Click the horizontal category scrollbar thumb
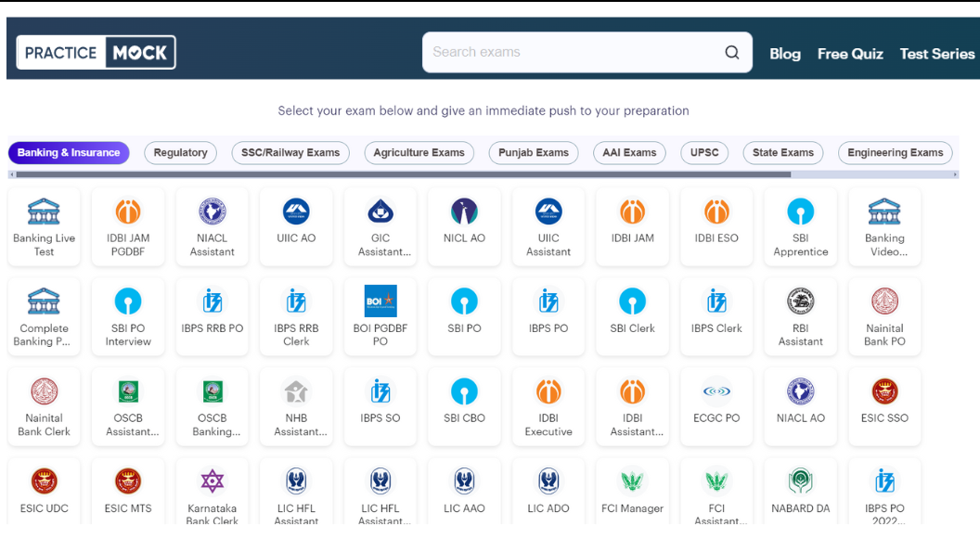980x551 pixels. tap(404, 174)
